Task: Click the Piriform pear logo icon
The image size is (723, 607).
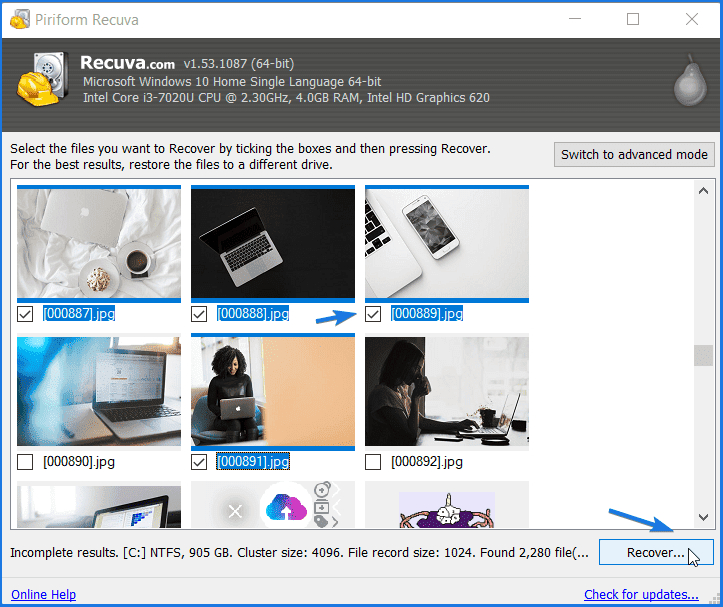Action: pos(690,81)
